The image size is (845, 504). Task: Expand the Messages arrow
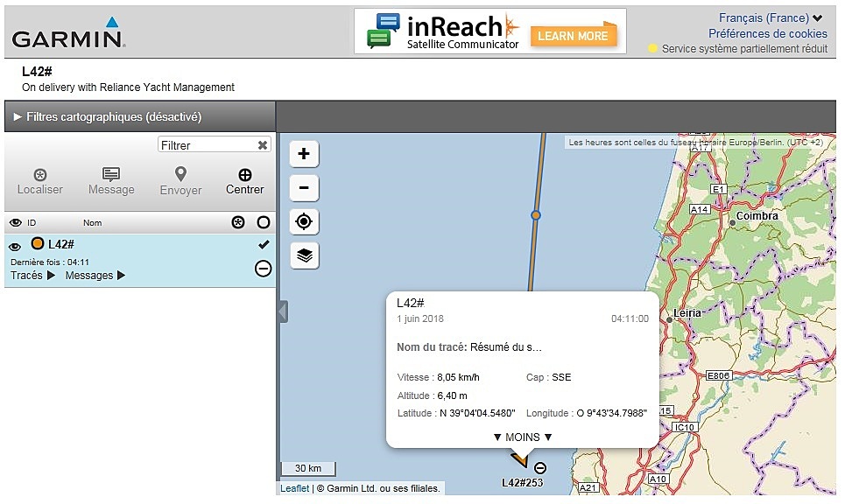tap(121, 275)
